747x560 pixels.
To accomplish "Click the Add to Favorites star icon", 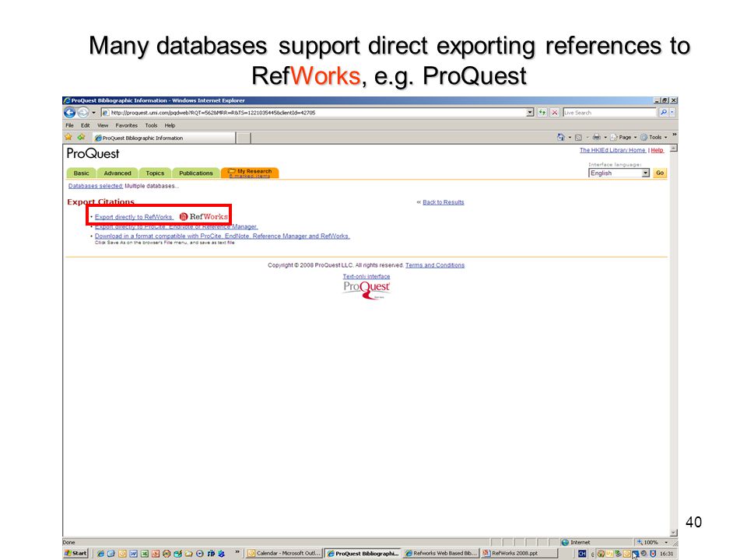I will (82, 137).
